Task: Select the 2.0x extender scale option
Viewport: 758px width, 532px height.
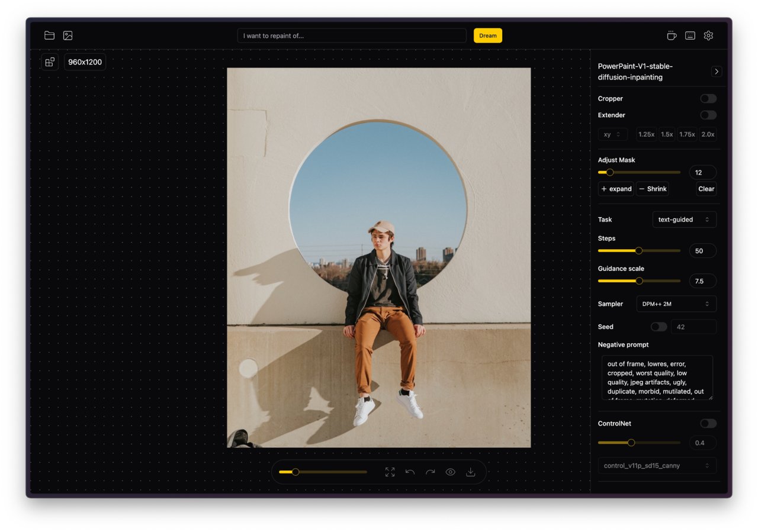Action: [708, 134]
